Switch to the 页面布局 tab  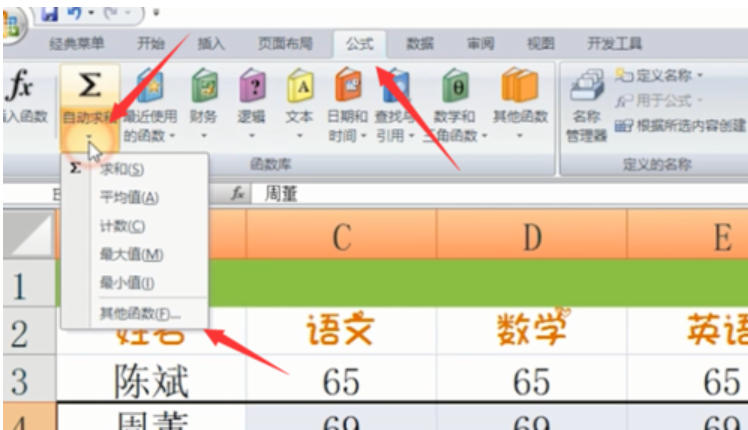[285, 43]
